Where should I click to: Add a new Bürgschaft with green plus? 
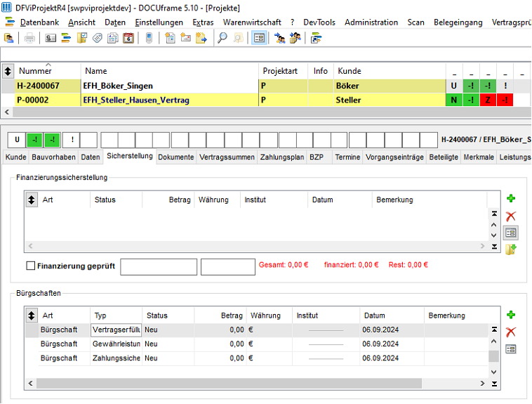tap(511, 315)
